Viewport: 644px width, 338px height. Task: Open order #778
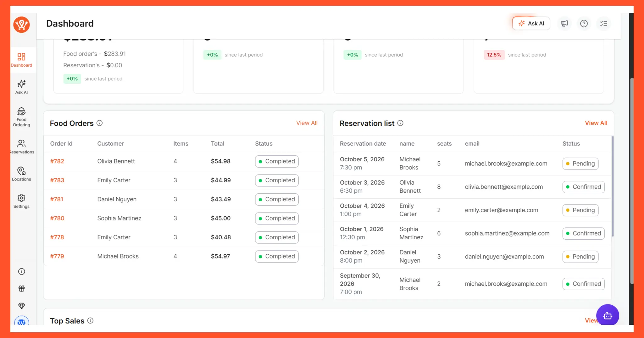57,237
